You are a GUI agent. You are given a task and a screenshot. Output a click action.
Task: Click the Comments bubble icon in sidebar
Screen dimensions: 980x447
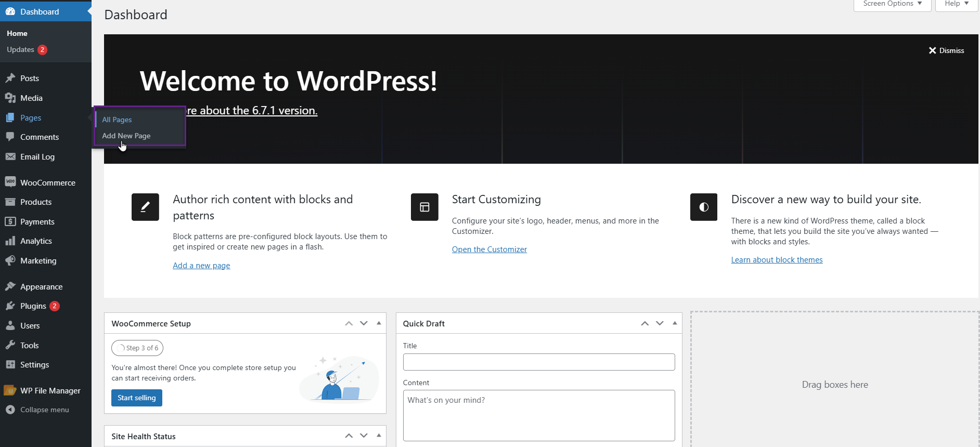click(10, 137)
